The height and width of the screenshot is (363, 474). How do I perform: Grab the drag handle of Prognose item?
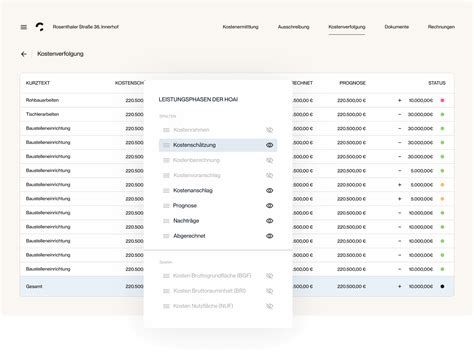point(166,206)
